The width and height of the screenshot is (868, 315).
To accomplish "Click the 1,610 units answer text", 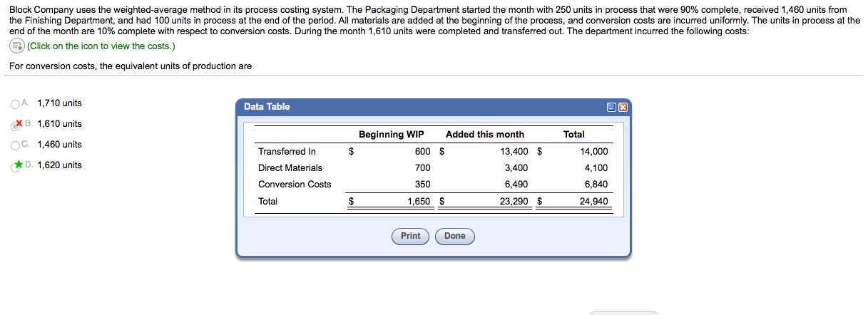I will point(59,124).
